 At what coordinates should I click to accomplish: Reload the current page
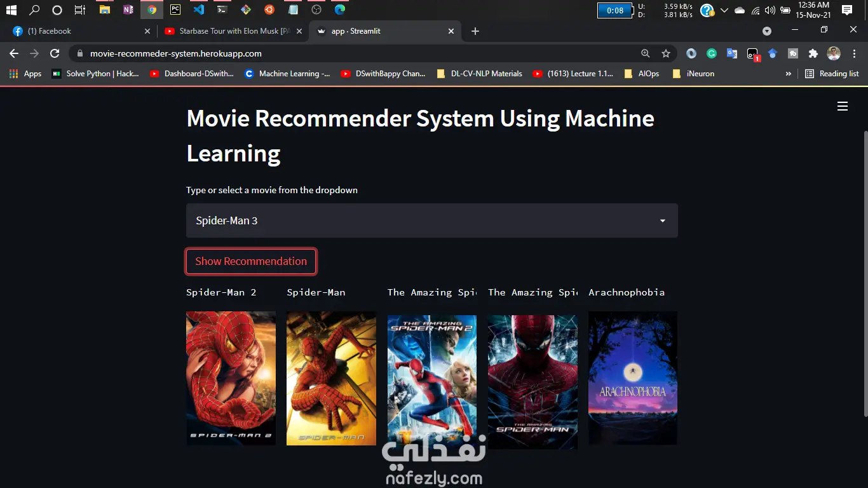(55, 53)
